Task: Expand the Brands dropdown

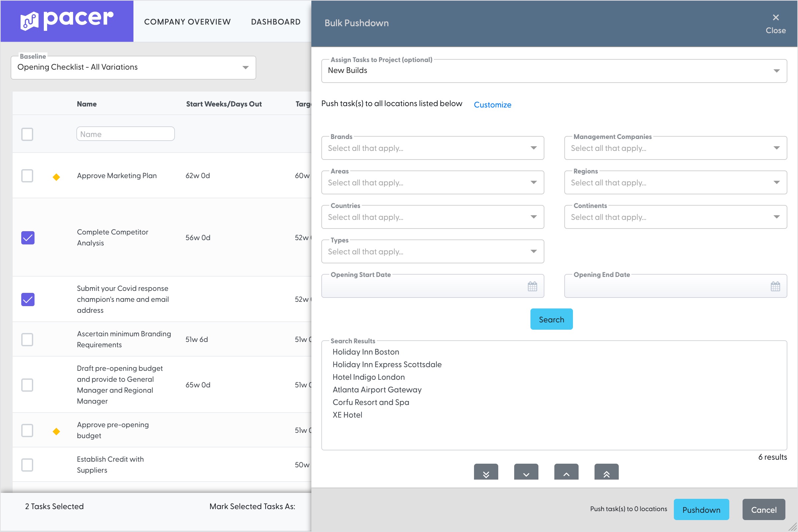Action: 432,148
